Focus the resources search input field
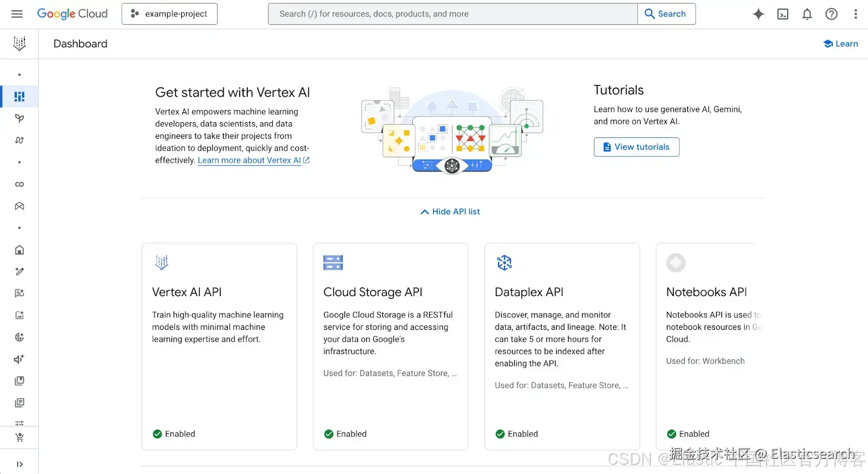 click(x=453, y=14)
